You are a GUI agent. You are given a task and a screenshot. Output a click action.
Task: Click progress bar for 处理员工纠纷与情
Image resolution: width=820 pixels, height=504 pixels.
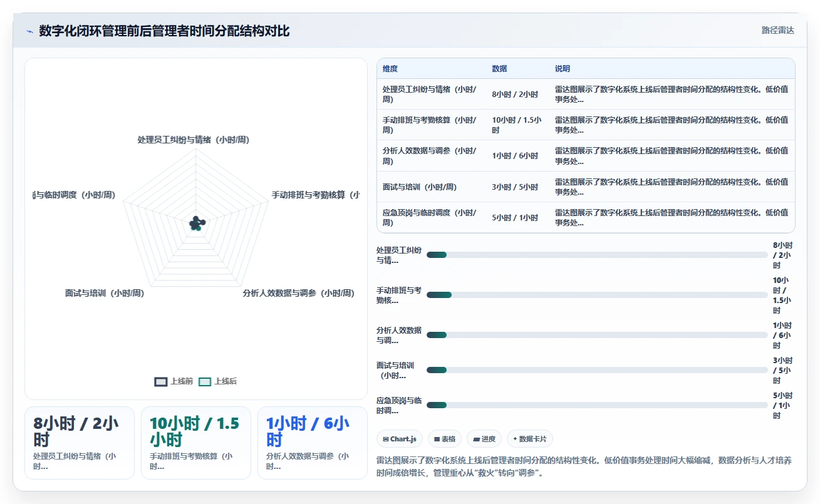597,255
